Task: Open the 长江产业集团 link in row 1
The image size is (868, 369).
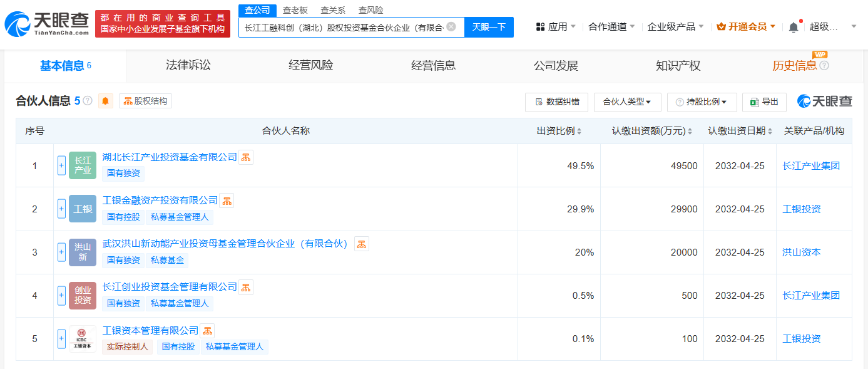Action: pyautogui.click(x=811, y=166)
